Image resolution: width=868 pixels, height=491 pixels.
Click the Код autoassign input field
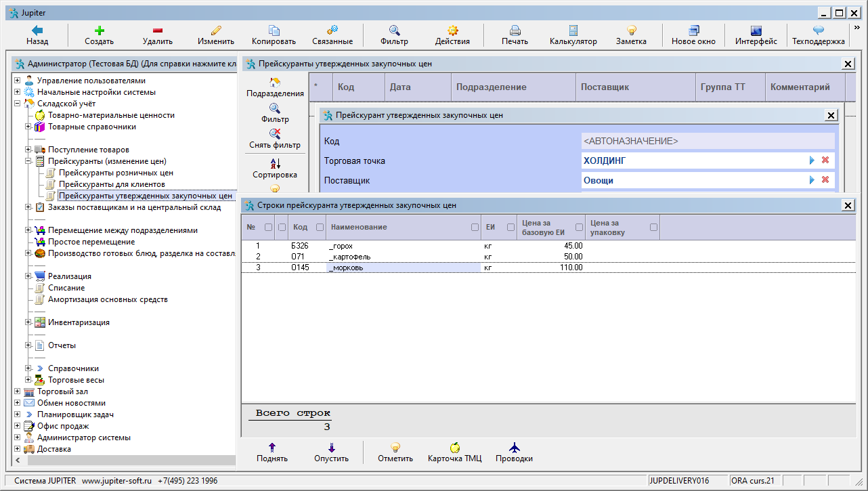click(708, 141)
